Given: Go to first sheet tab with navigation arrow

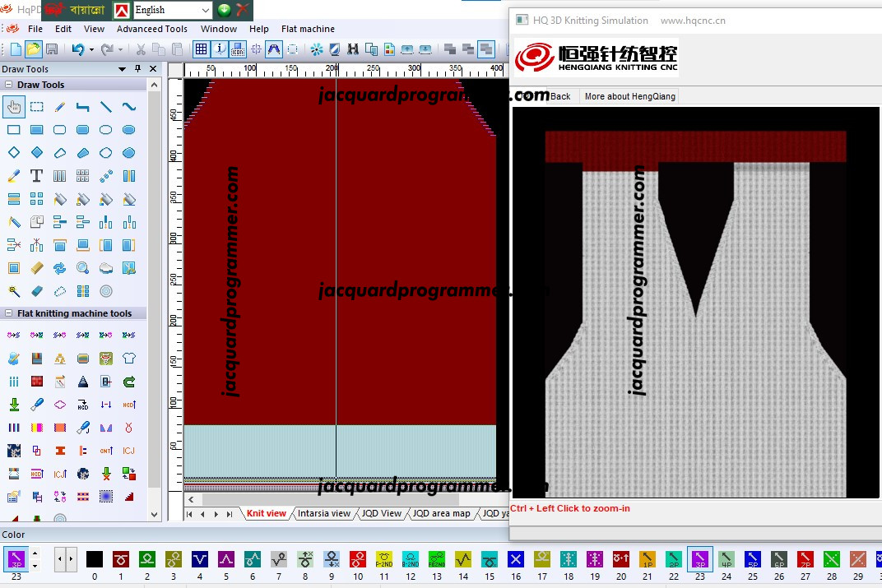Looking at the screenshot, I should (189, 514).
